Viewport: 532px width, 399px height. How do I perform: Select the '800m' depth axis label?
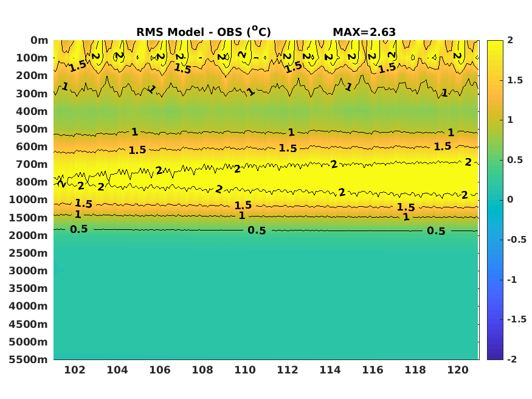32,182
